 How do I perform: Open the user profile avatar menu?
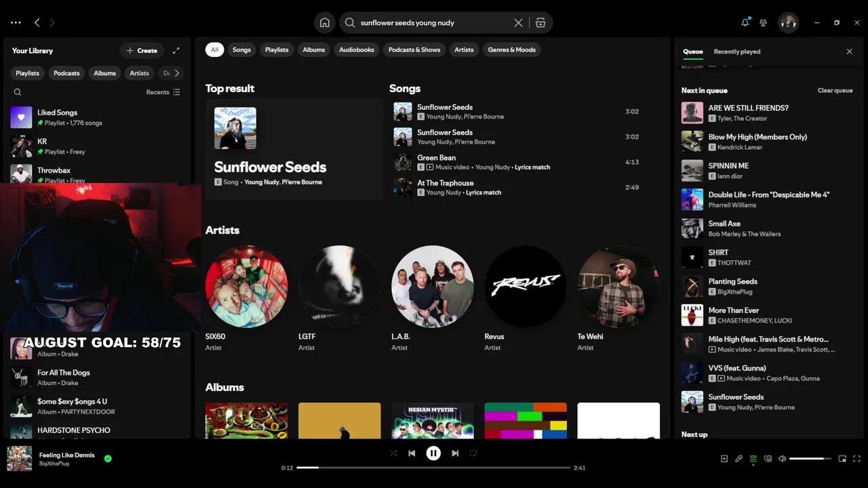coord(788,22)
